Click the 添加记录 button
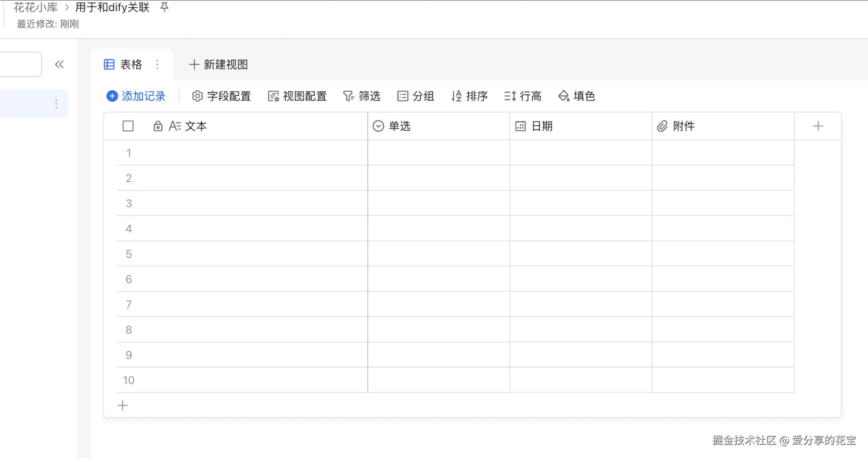 [136, 96]
